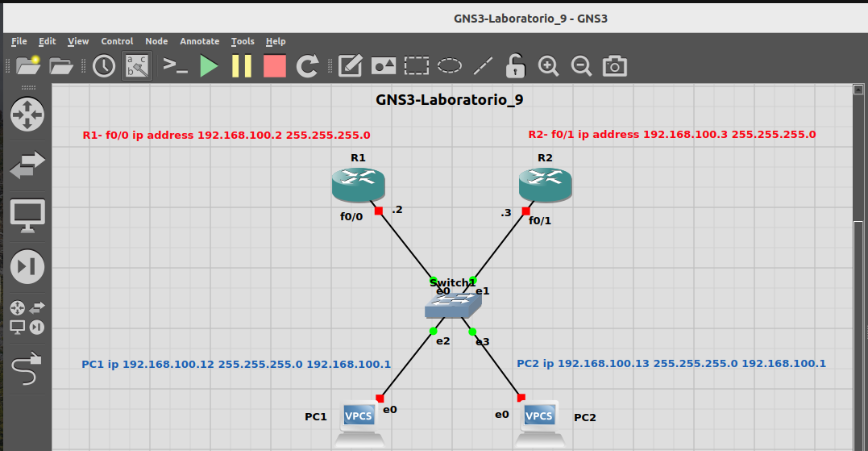Select the Draw a line tool
The image size is (868, 451).
[483, 66]
